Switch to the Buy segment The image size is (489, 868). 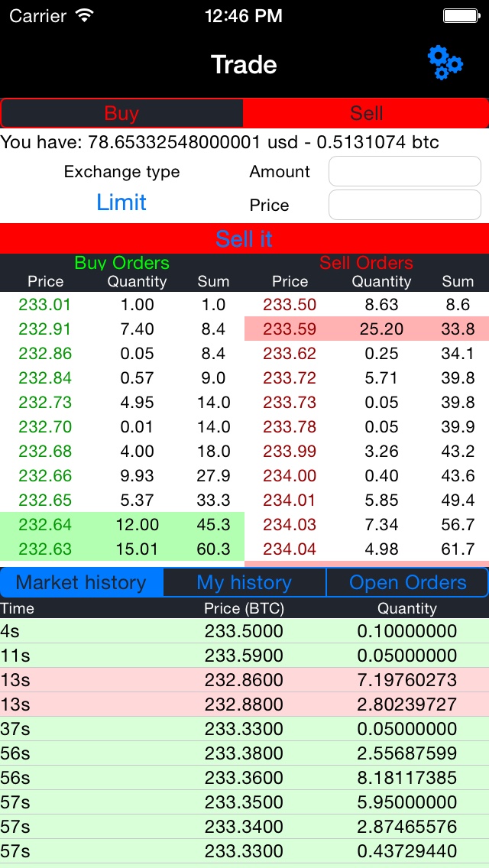point(122,113)
